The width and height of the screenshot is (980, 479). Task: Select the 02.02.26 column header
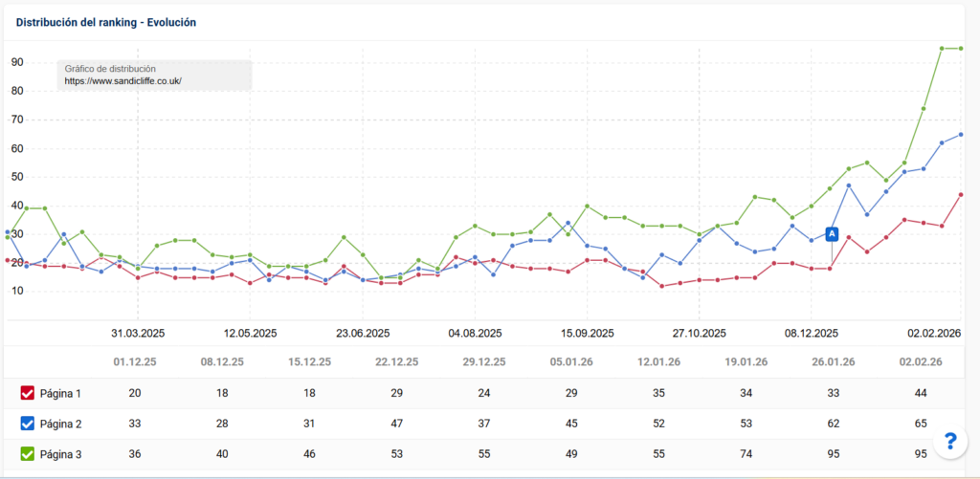click(922, 362)
